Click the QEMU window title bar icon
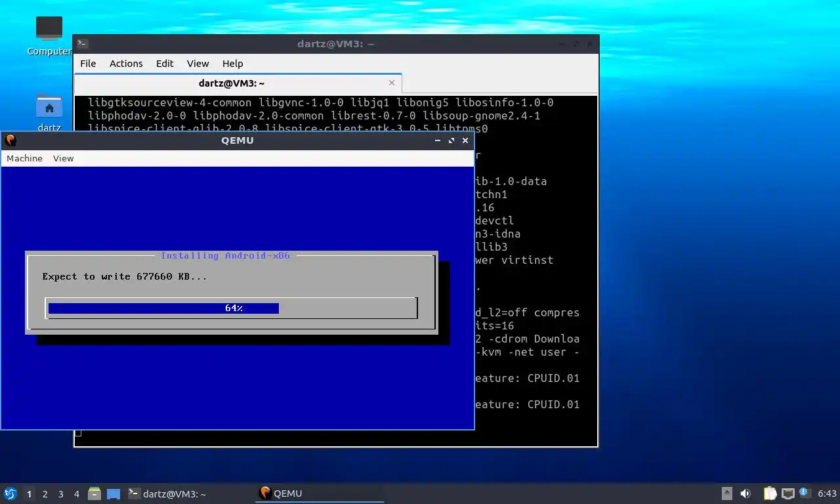This screenshot has height=504, width=840. pos(10,140)
